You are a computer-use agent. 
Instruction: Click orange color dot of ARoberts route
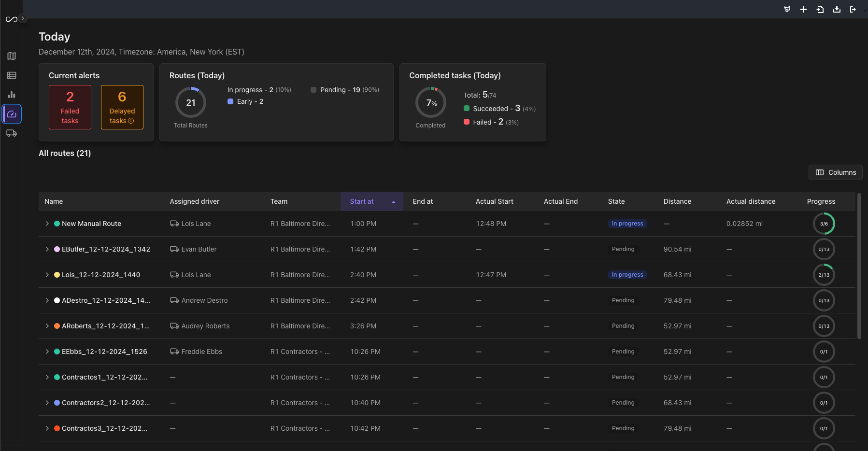(x=57, y=326)
